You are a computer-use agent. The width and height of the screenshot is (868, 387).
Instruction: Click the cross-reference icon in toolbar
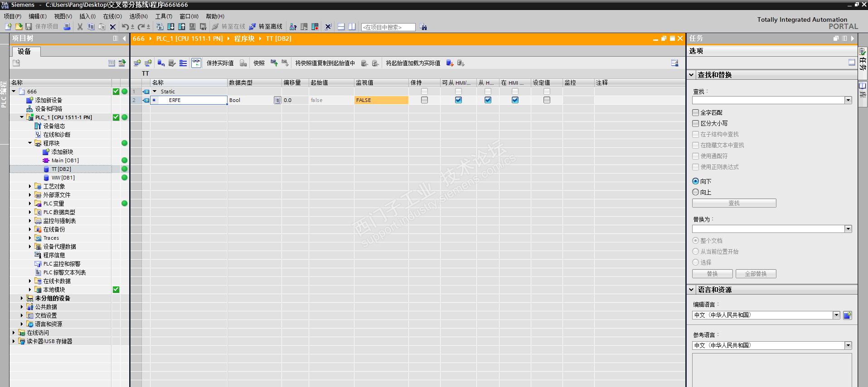(328, 27)
